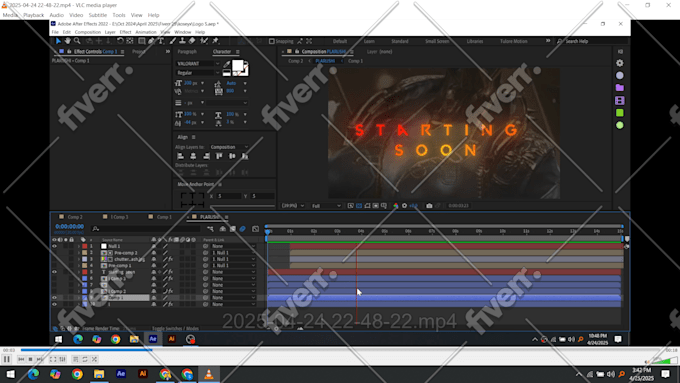680x383 pixels.
Task: Open VLC Tools menu
Action: pos(119,15)
